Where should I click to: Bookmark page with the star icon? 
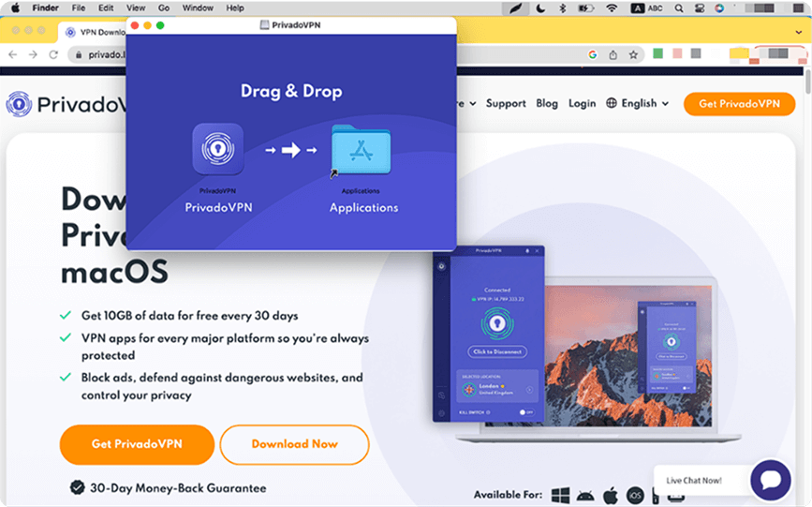[x=634, y=55]
